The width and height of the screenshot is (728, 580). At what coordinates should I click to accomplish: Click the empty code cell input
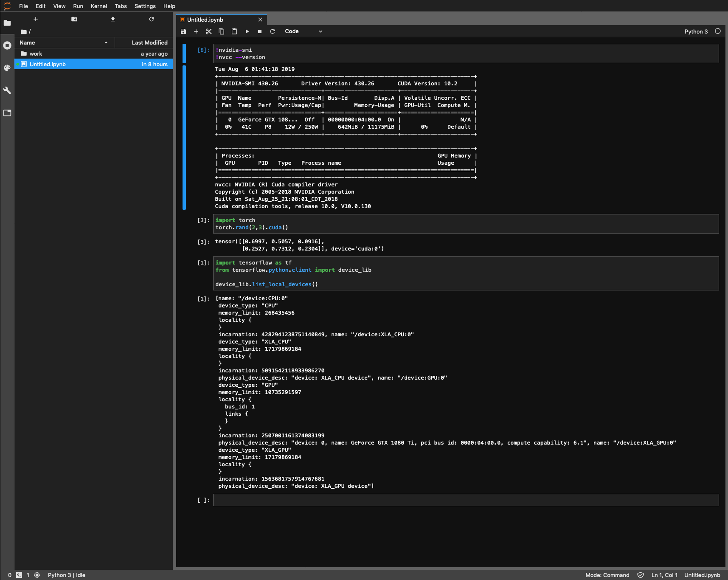(x=466, y=500)
